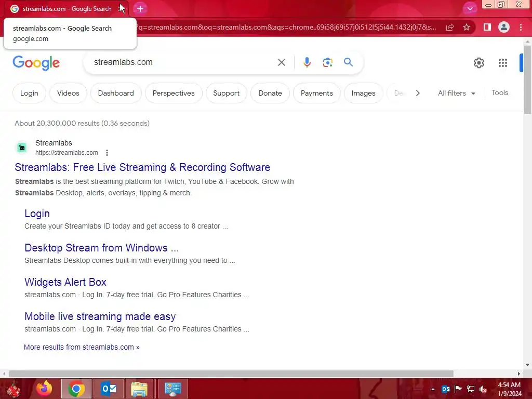The image size is (532, 399).
Task: Start voice search with microphone
Action: tap(307, 62)
